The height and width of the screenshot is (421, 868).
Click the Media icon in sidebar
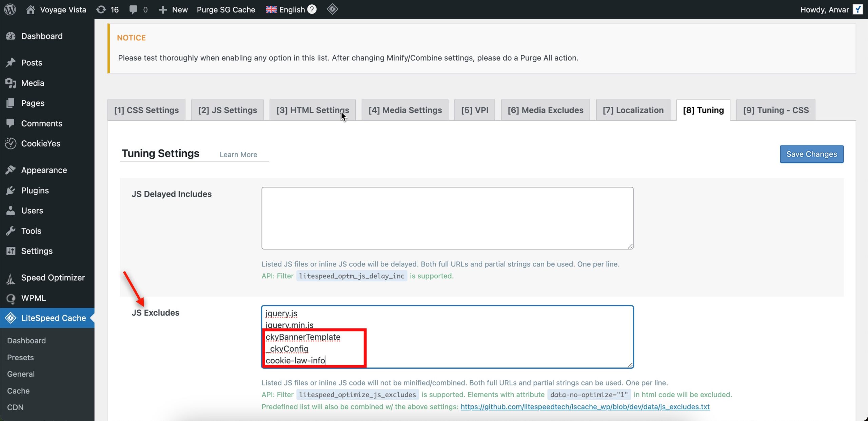pyautogui.click(x=11, y=83)
